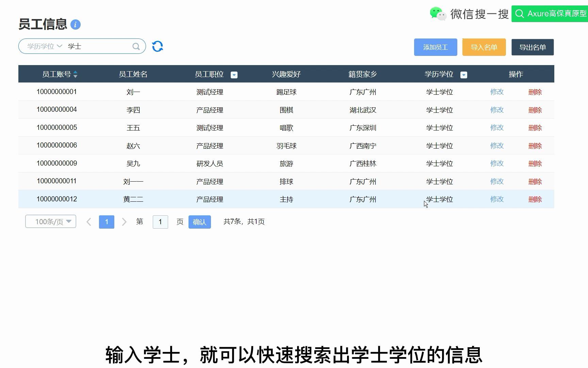
Task: Click the info icon beside 员工信息
Action: tap(76, 25)
